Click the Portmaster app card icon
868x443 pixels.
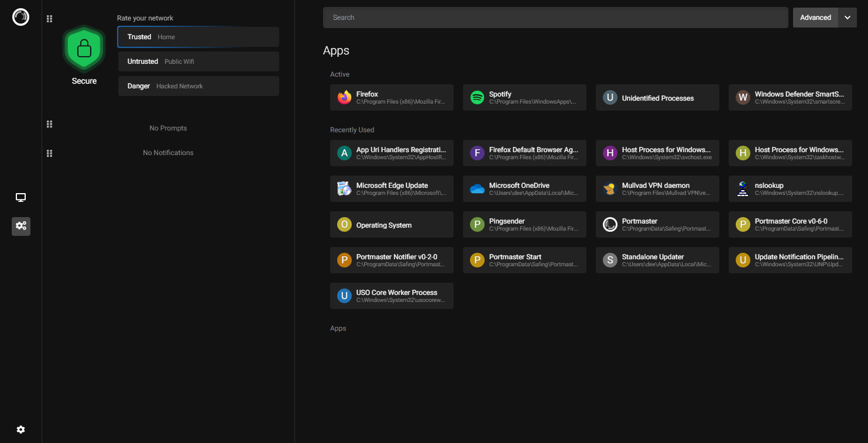pos(610,225)
